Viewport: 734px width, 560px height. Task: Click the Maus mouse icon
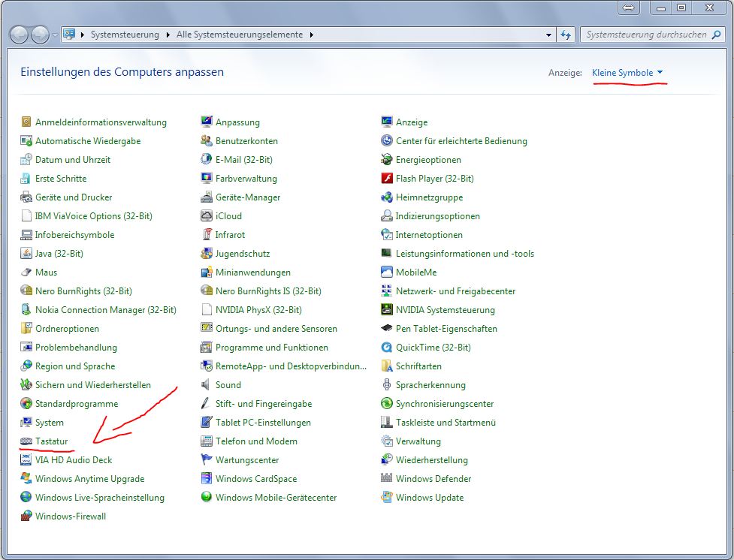26,272
